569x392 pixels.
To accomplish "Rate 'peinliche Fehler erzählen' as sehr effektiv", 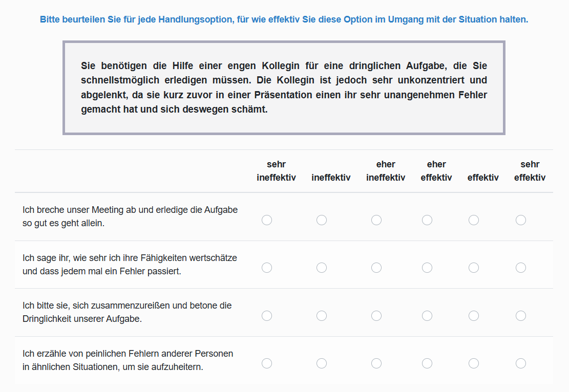I will click(x=520, y=363).
